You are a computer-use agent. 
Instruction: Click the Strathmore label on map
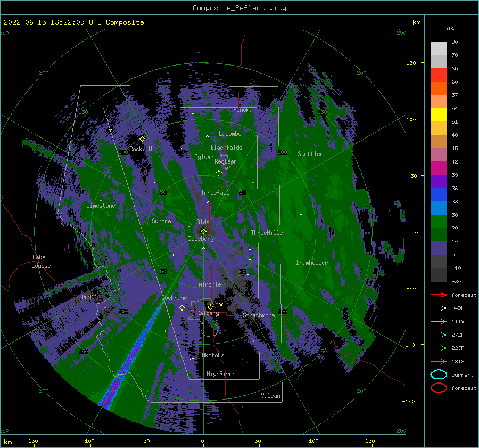pyautogui.click(x=259, y=315)
